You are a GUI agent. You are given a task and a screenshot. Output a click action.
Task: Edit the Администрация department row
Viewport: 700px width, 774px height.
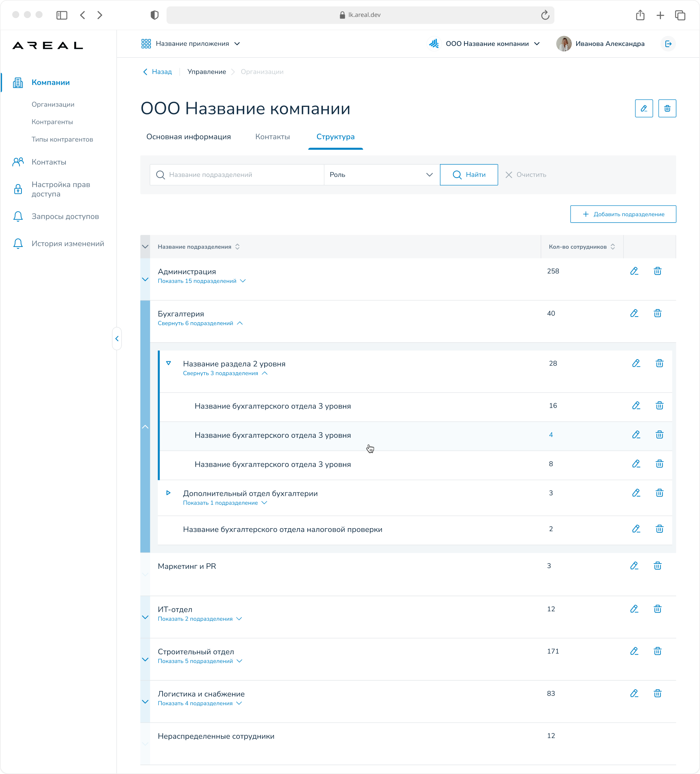pyautogui.click(x=634, y=271)
